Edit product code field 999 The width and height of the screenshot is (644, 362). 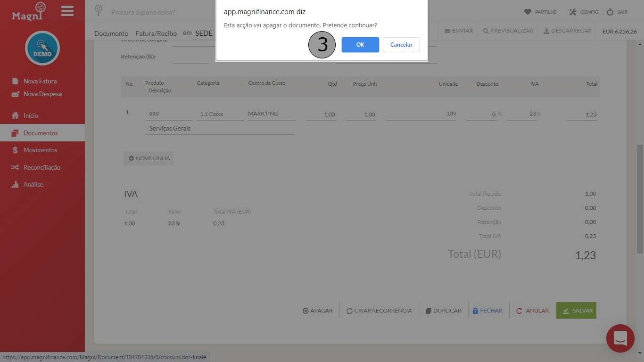(169, 114)
